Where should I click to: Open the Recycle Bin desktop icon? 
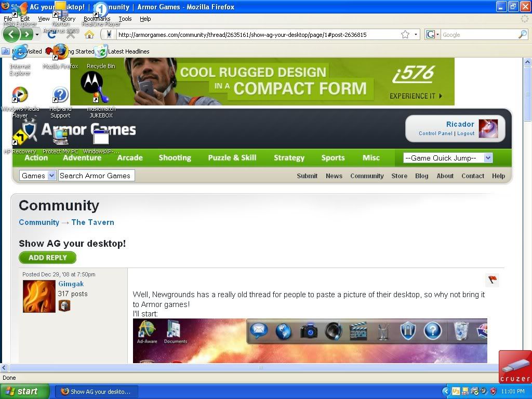coord(101,56)
